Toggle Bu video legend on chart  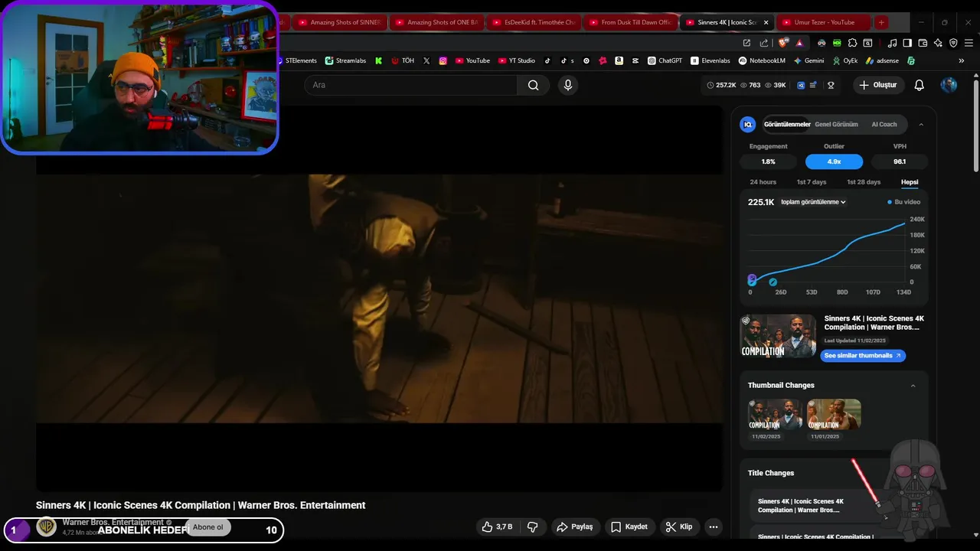pos(903,202)
